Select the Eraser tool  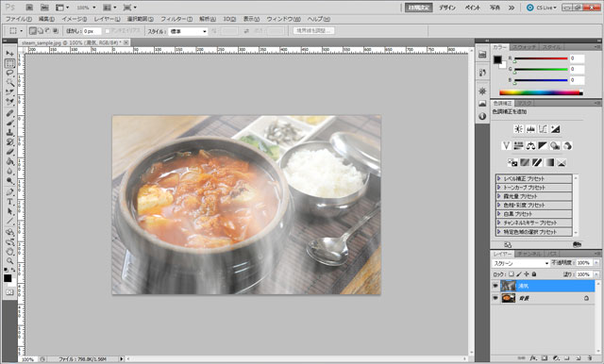(x=9, y=153)
